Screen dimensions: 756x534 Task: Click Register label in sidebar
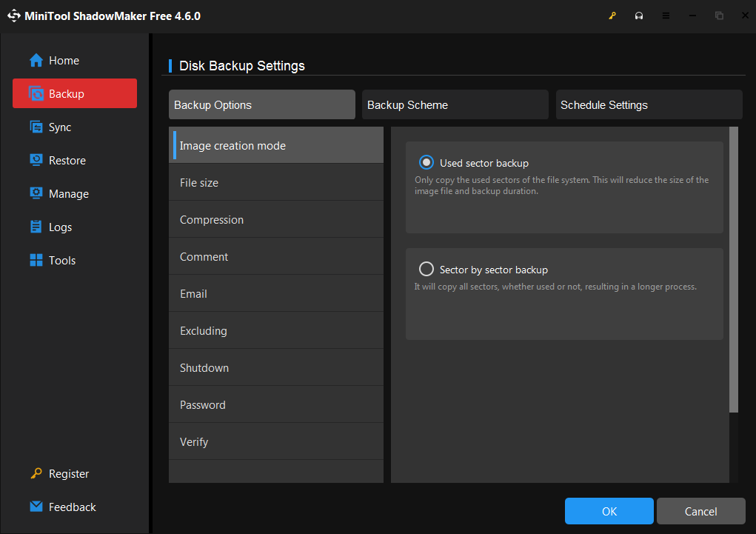pyautogui.click(x=68, y=474)
